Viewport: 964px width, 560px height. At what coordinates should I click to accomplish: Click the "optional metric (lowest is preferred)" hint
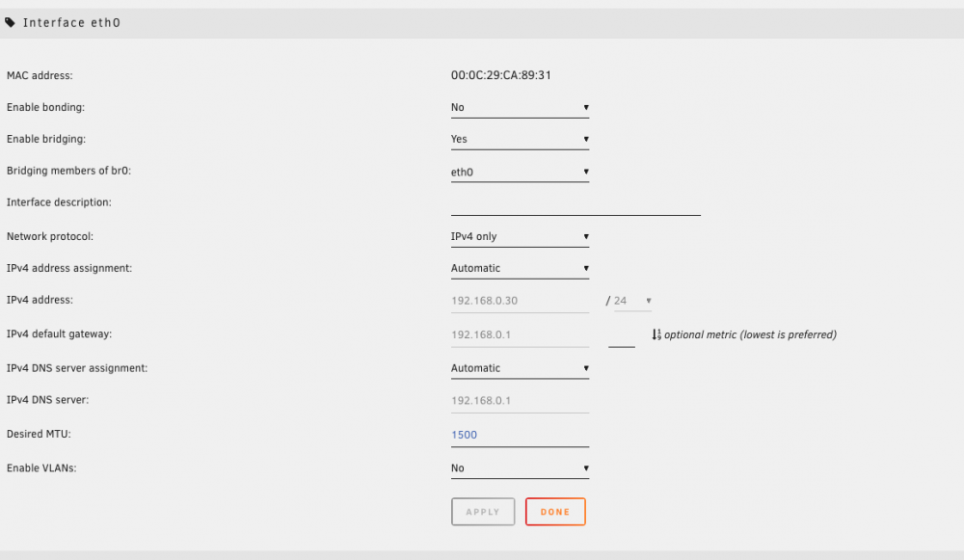click(750, 335)
